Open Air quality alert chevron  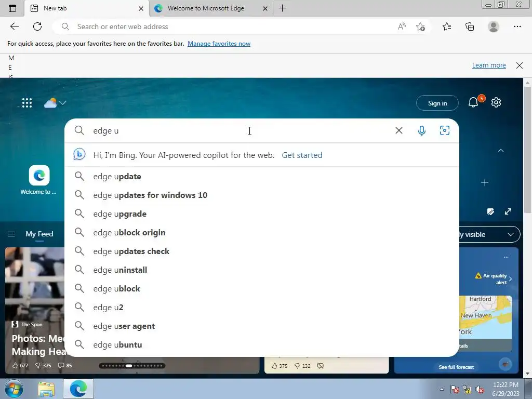[510, 279]
